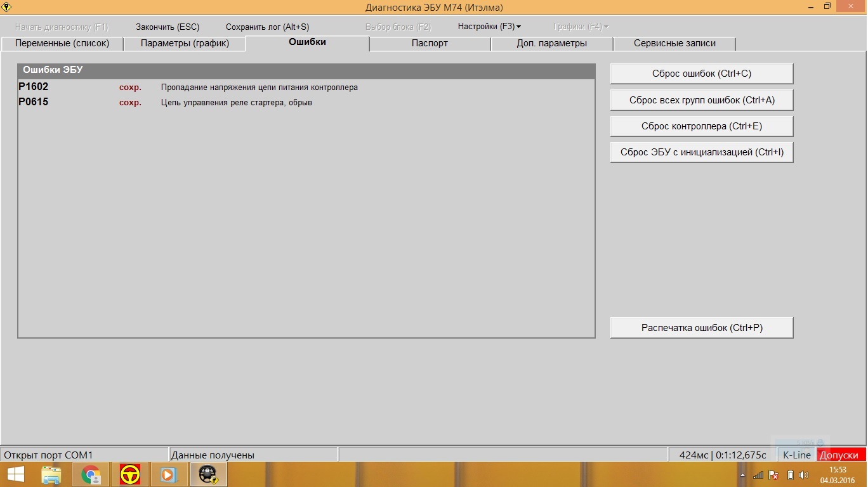This screenshot has height=487, width=868.
Task: Launch Chrome from the taskbar
Action: click(91, 474)
